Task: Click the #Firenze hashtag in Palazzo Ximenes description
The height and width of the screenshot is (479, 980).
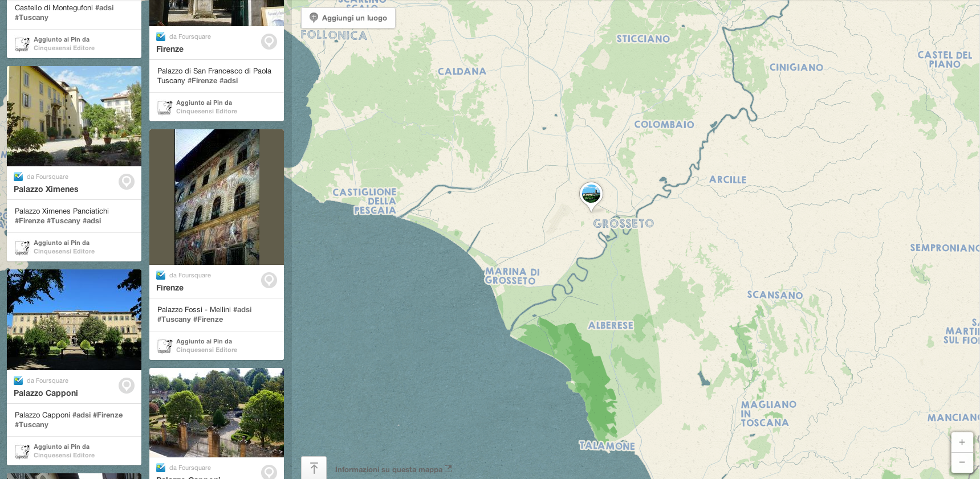Action: 30,221
